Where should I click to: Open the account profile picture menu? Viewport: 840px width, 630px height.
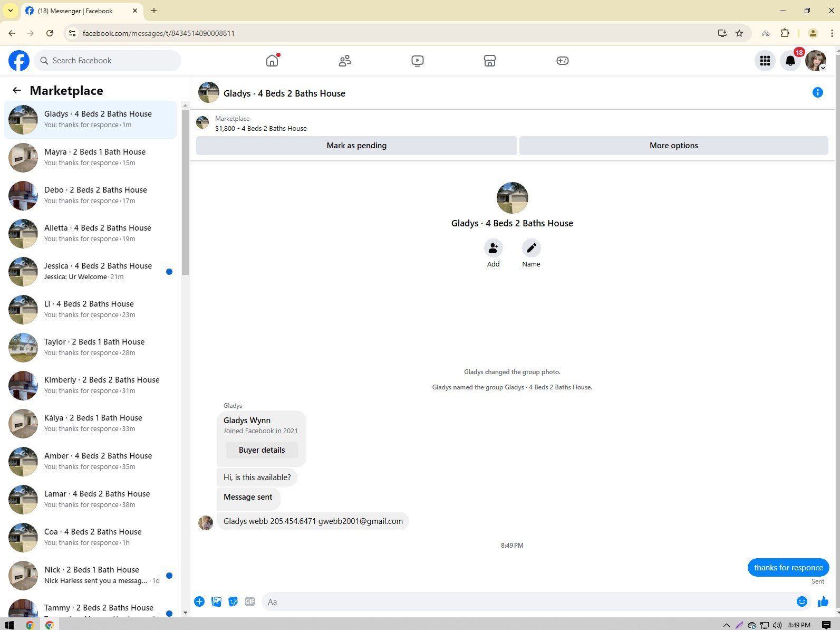pos(816,61)
